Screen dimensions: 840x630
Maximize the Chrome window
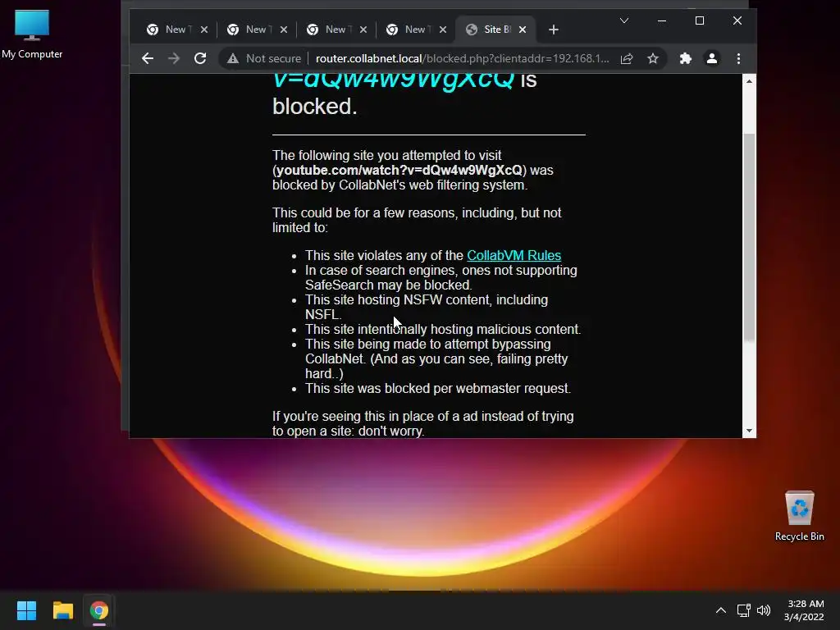point(700,21)
